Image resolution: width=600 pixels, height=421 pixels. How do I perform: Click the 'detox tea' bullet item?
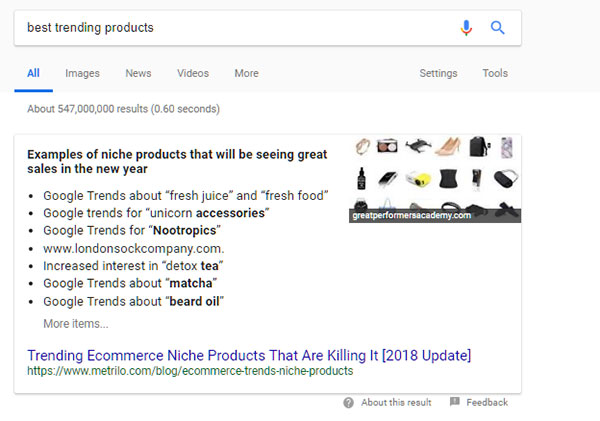[x=133, y=266]
